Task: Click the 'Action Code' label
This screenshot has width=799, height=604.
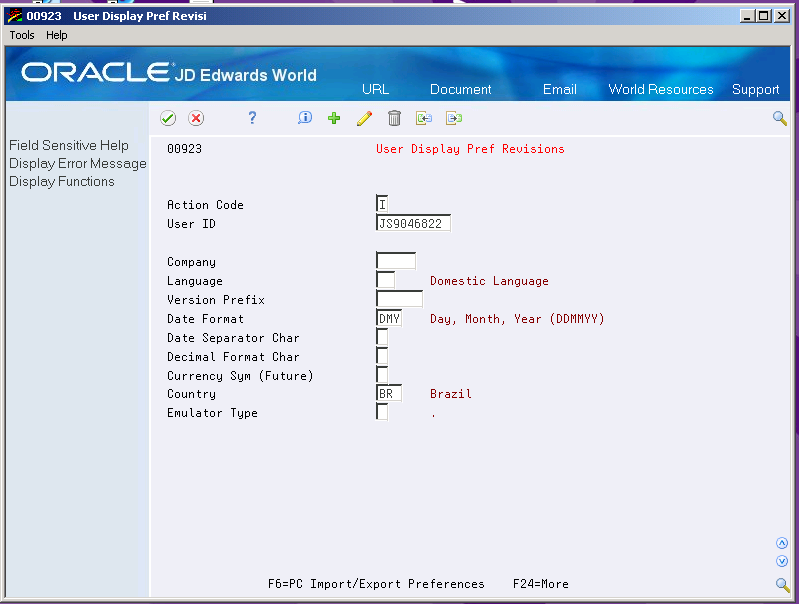Action: pyautogui.click(x=205, y=205)
